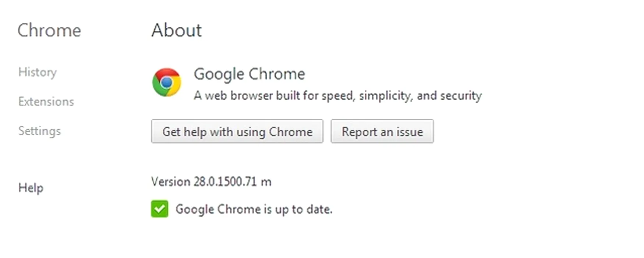Image resolution: width=644 pixels, height=258 pixels.
Task: Click the web browser tagline description text
Action: click(338, 96)
